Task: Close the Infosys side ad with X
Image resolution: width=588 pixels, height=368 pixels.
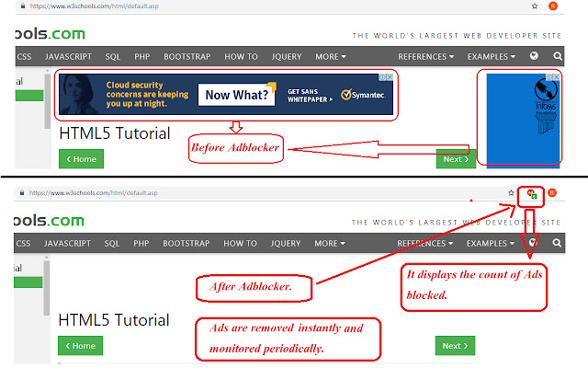Action: 557,76
